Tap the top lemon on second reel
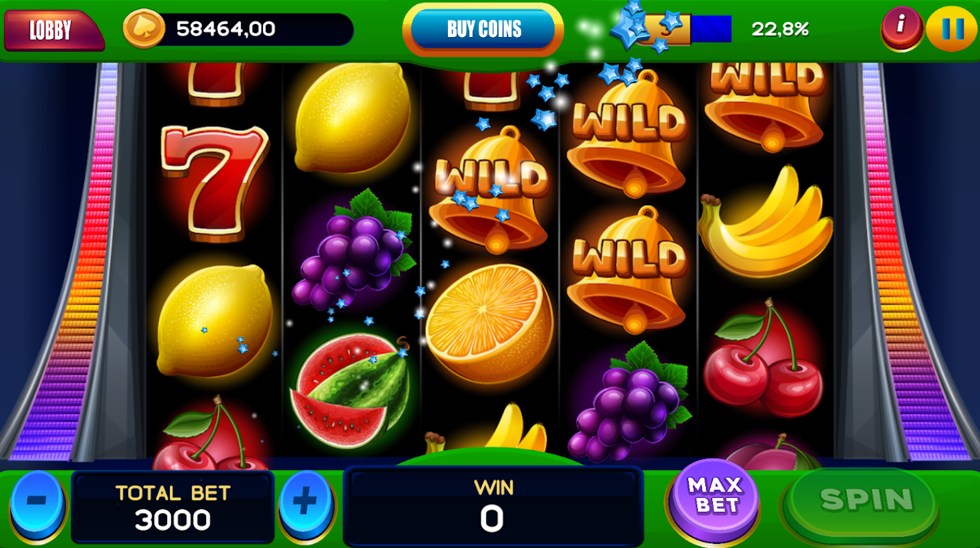 pos(352,117)
